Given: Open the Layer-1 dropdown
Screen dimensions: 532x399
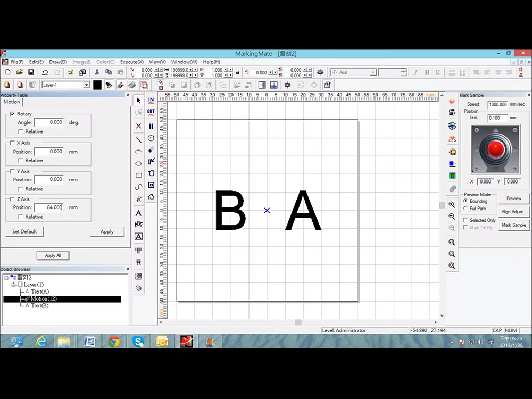Looking at the screenshot, I should click(x=86, y=85).
